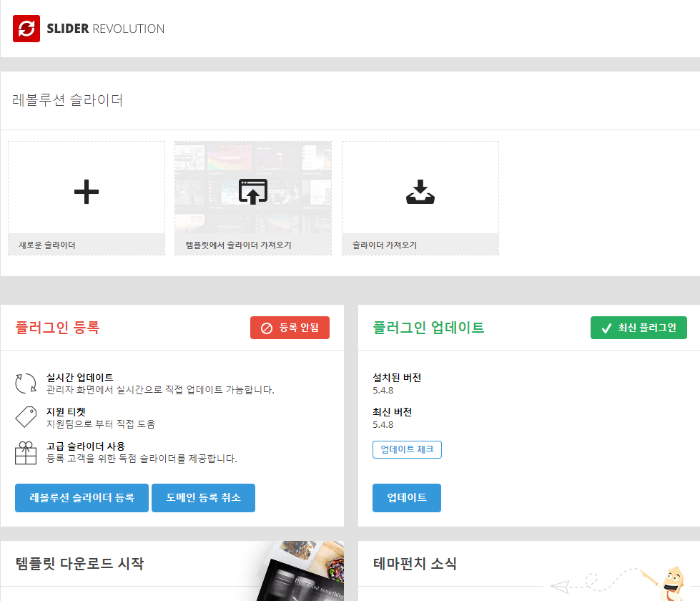Click the 5.4.8 value under 최신 버전
Viewport: 700px width, 601px height.
383,424
